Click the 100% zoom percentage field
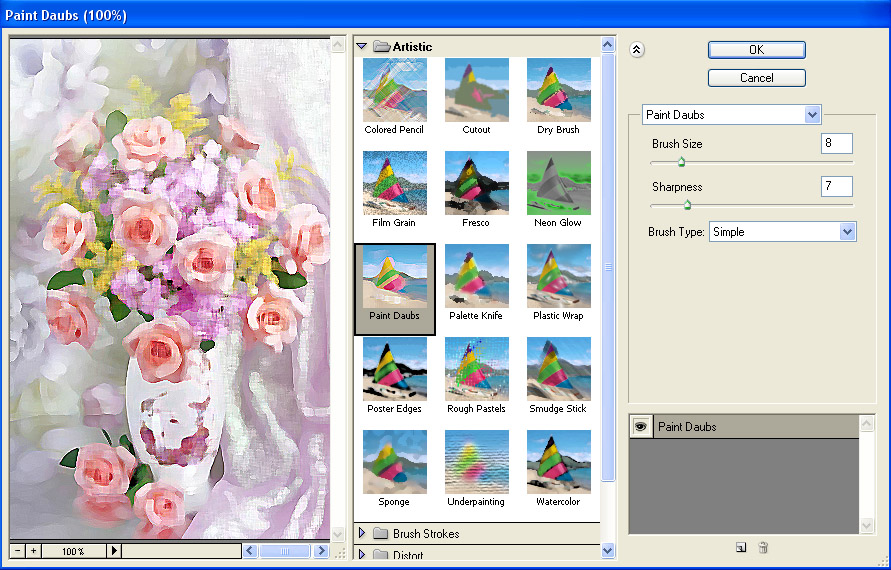891x570 pixels. click(74, 551)
